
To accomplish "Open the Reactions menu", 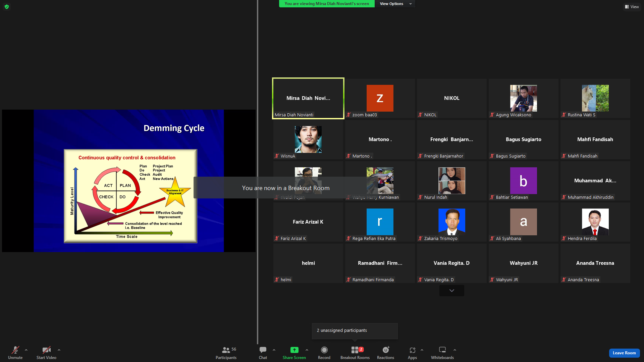I will coord(386,353).
